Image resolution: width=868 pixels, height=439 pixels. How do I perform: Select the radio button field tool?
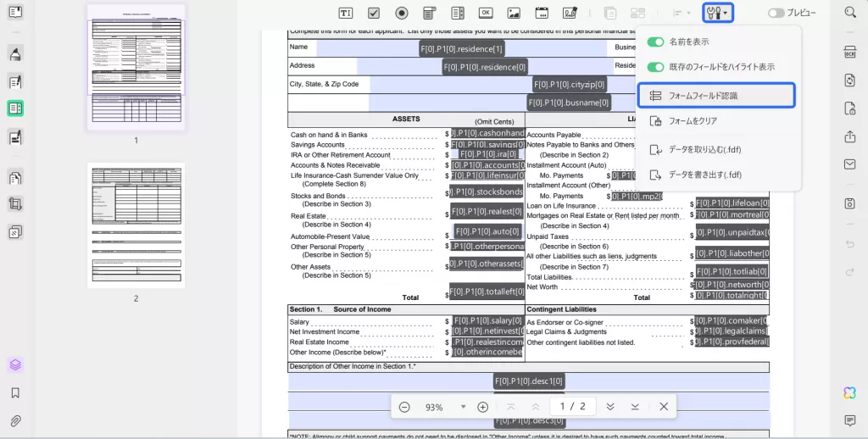(402, 13)
